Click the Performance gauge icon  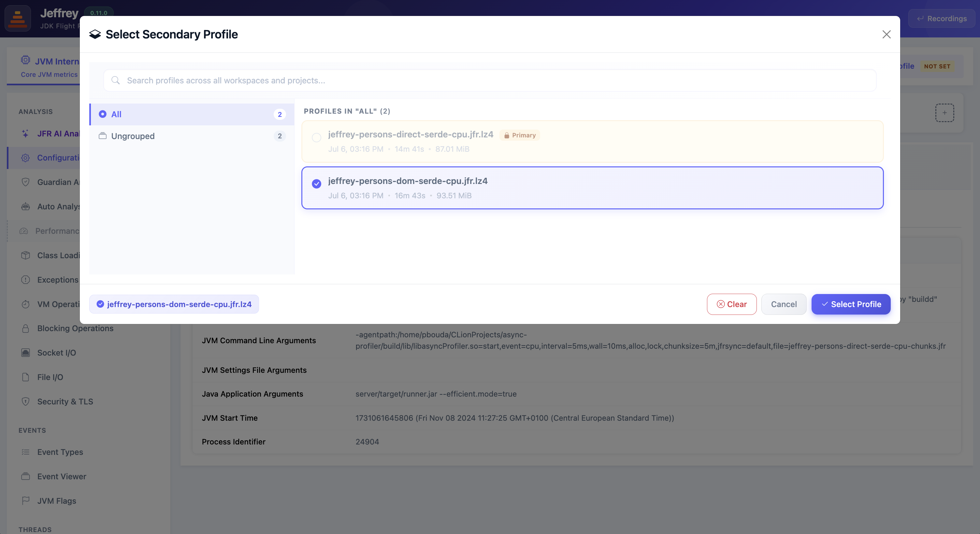23,231
